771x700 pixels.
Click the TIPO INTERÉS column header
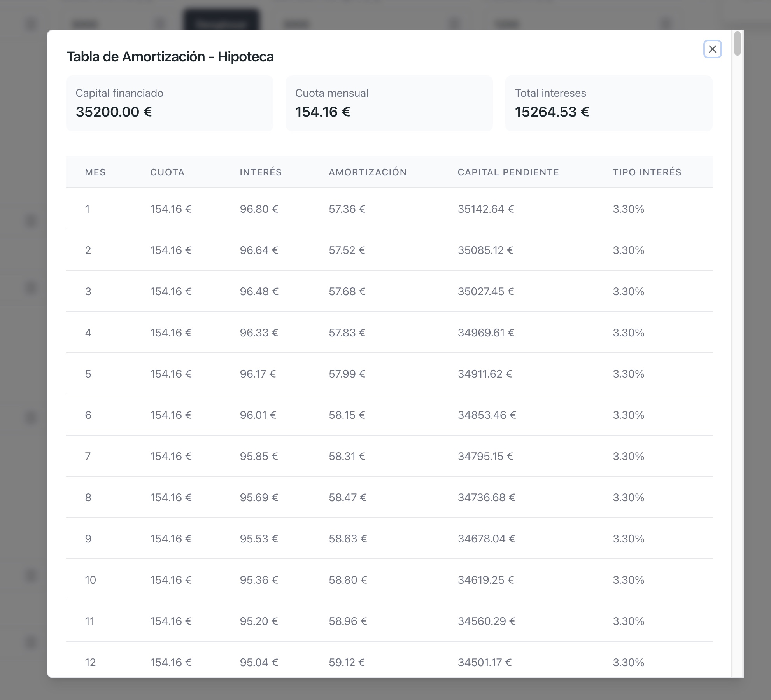click(647, 172)
